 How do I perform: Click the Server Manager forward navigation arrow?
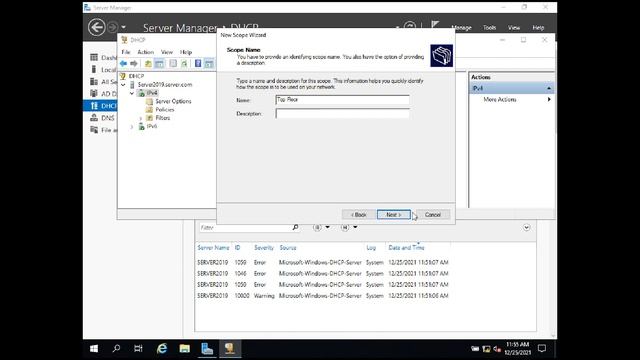point(112,27)
